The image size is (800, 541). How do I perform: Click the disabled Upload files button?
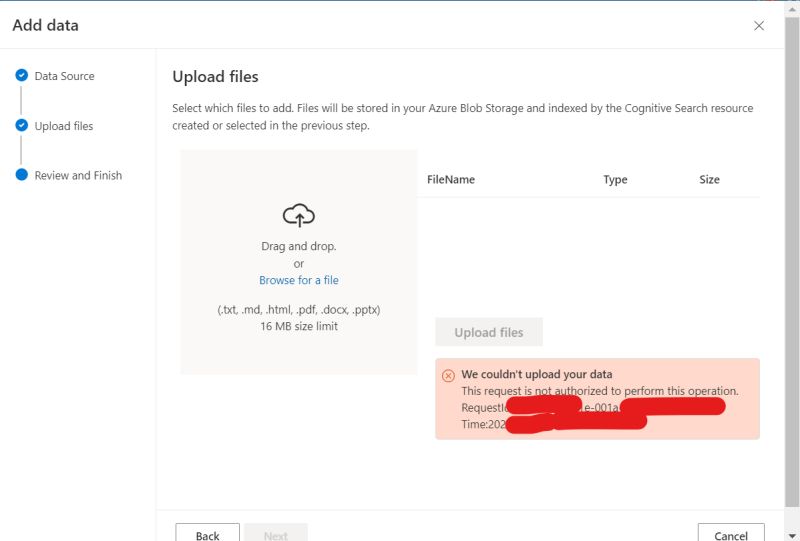pos(489,332)
